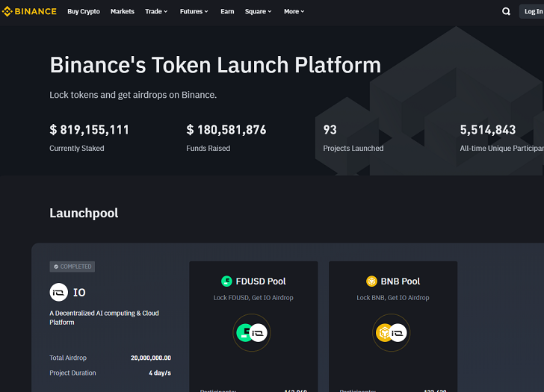Click the FDUSD Pool heading
This screenshot has height=392, width=544.
click(261, 281)
